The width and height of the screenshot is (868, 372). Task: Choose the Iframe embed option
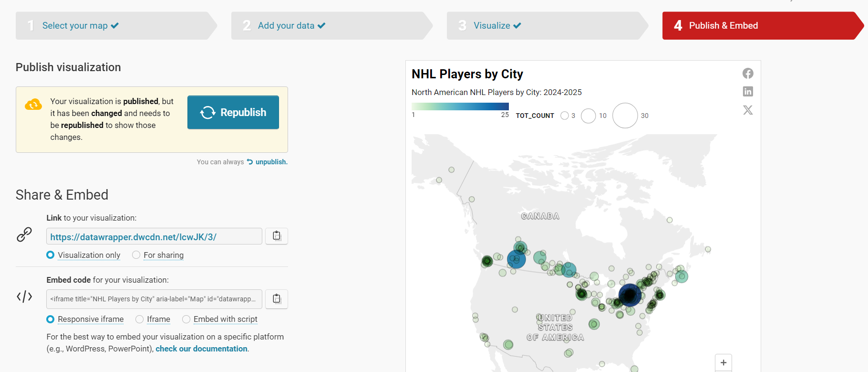140,319
